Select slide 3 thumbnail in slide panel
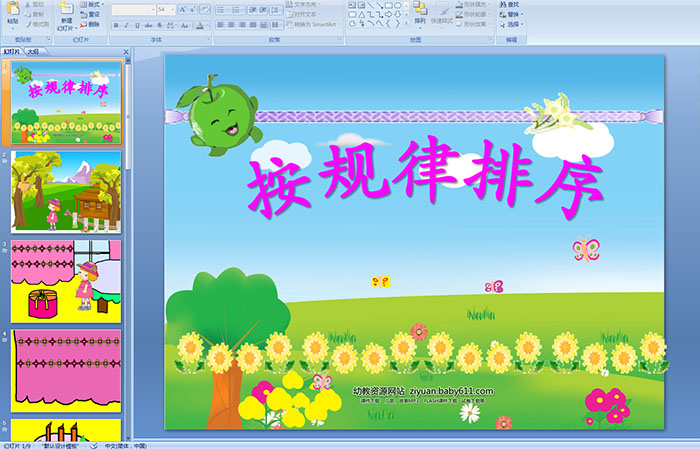The height and width of the screenshot is (449, 700). 66,281
